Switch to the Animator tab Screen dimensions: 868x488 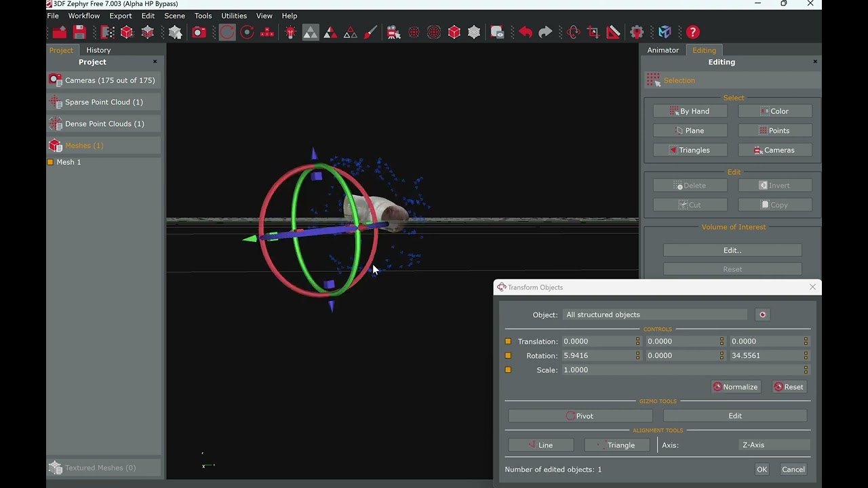pos(663,50)
